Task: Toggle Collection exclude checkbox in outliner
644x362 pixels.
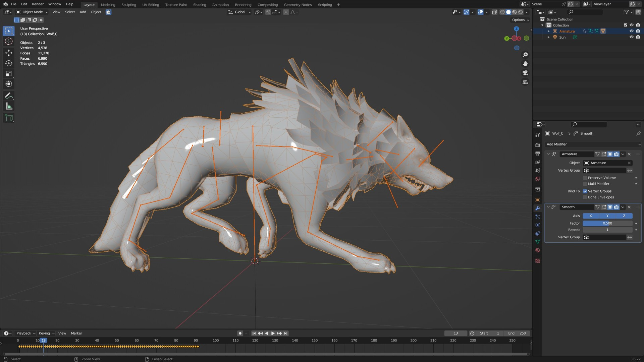Action: tap(625, 25)
